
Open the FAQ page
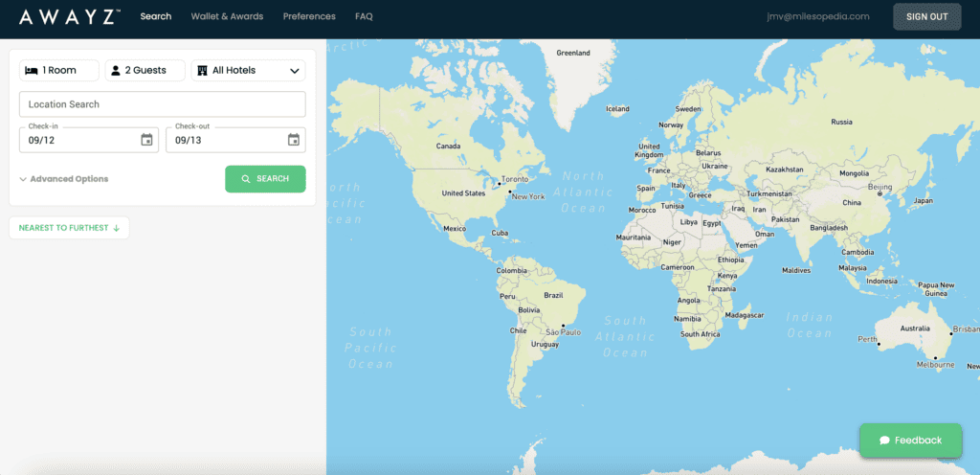(x=364, y=16)
